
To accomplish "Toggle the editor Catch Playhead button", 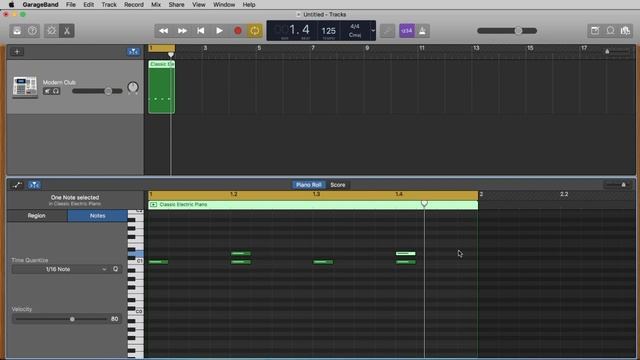I will pyautogui.click(x=34, y=185).
